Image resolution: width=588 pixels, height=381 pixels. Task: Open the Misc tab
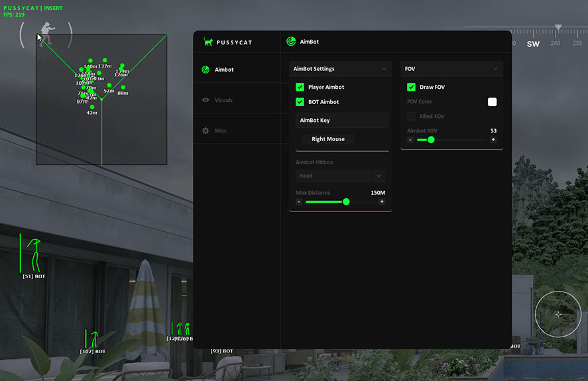pos(221,131)
